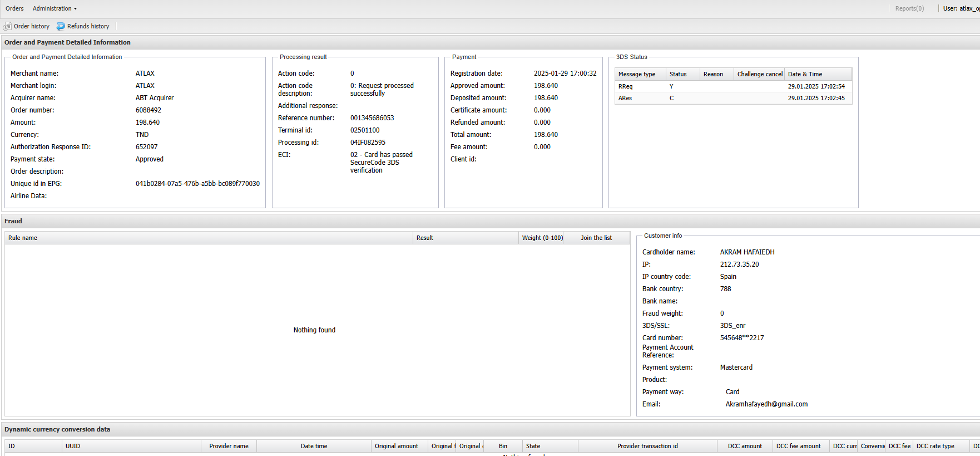Open the Administration dropdown menu
The width and height of the screenshot is (980, 456).
(x=55, y=8)
